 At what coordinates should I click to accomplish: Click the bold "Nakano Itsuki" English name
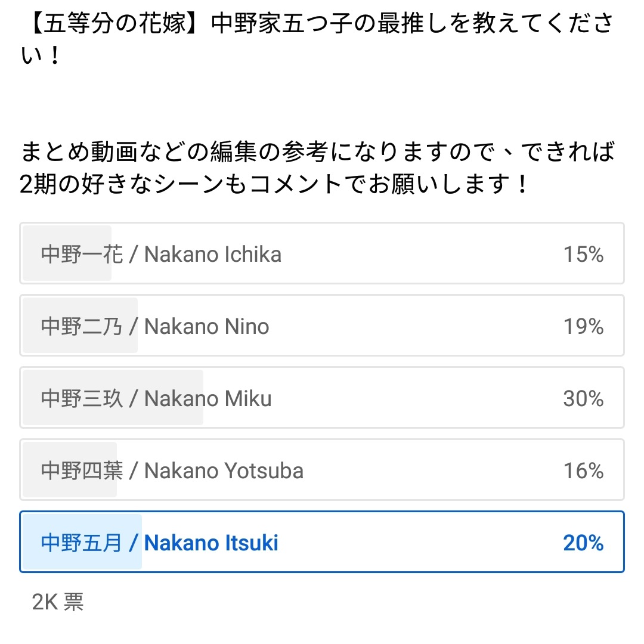tap(211, 543)
